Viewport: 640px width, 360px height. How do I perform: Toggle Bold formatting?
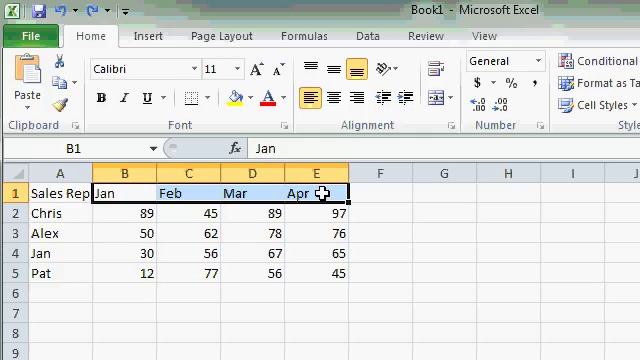point(101,98)
